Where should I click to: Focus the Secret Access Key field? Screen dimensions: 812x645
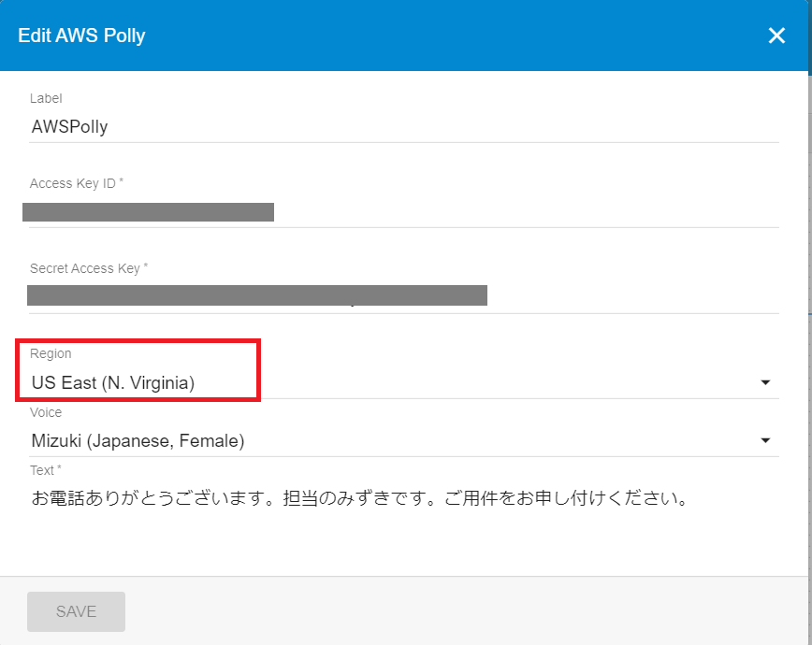[404, 296]
